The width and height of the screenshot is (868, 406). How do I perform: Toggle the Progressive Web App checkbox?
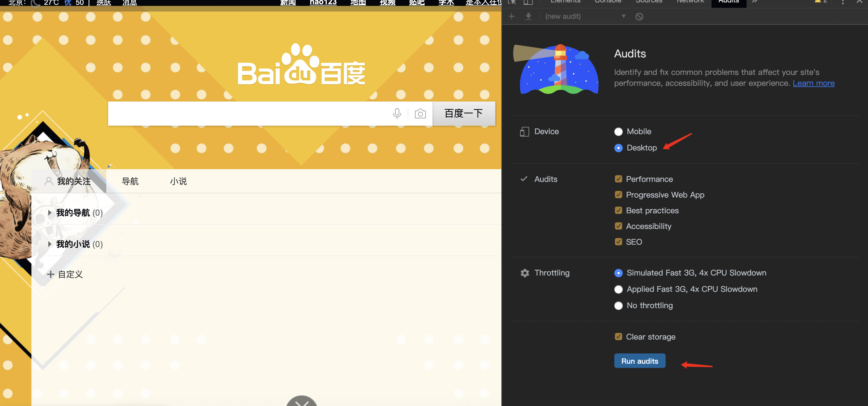pos(618,195)
